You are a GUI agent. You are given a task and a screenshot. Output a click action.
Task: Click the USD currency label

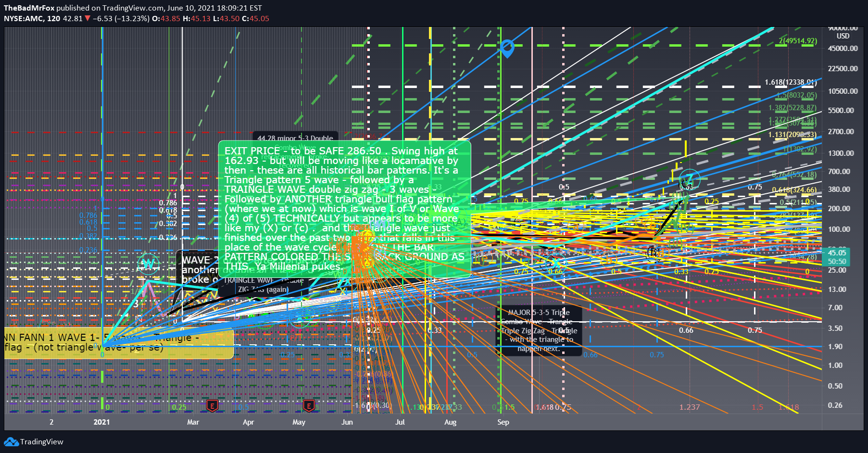pos(843,36)
